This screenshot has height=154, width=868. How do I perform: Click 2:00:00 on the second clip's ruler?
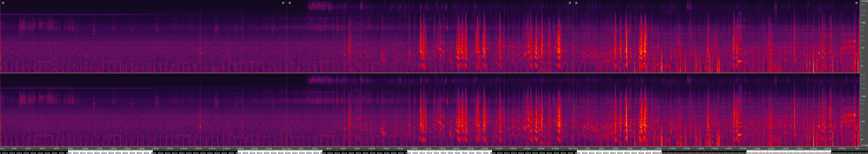coord(456,148)
